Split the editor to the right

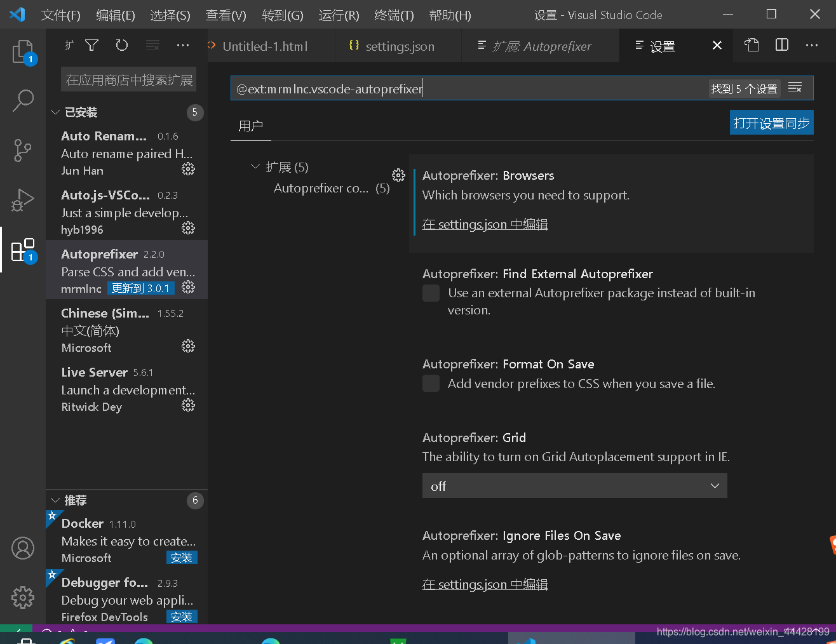tap(782, 45)
